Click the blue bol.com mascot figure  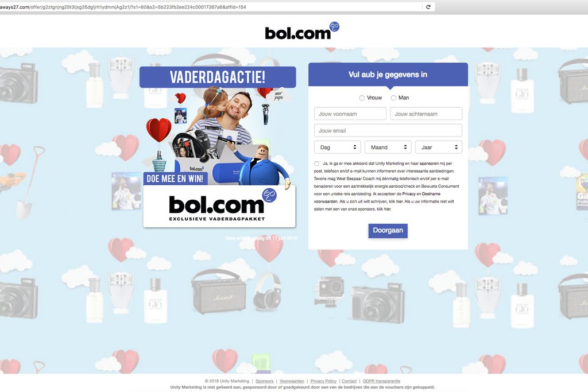[262, 166]
